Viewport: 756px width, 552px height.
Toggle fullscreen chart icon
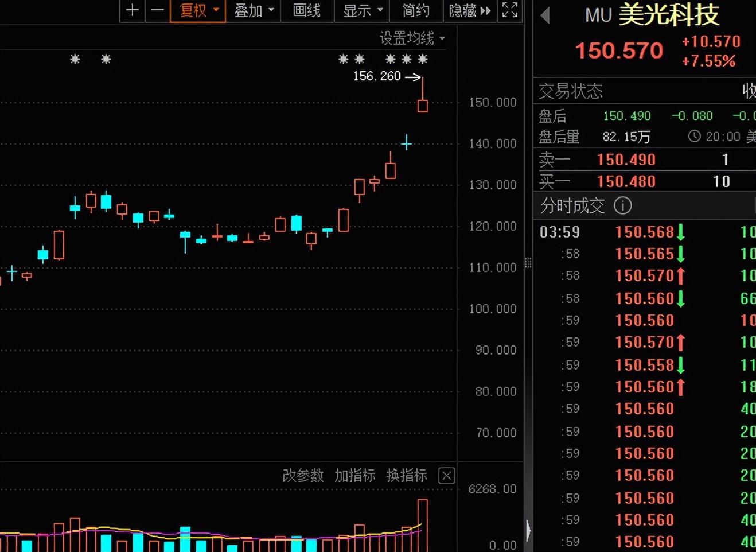point(509,10)
